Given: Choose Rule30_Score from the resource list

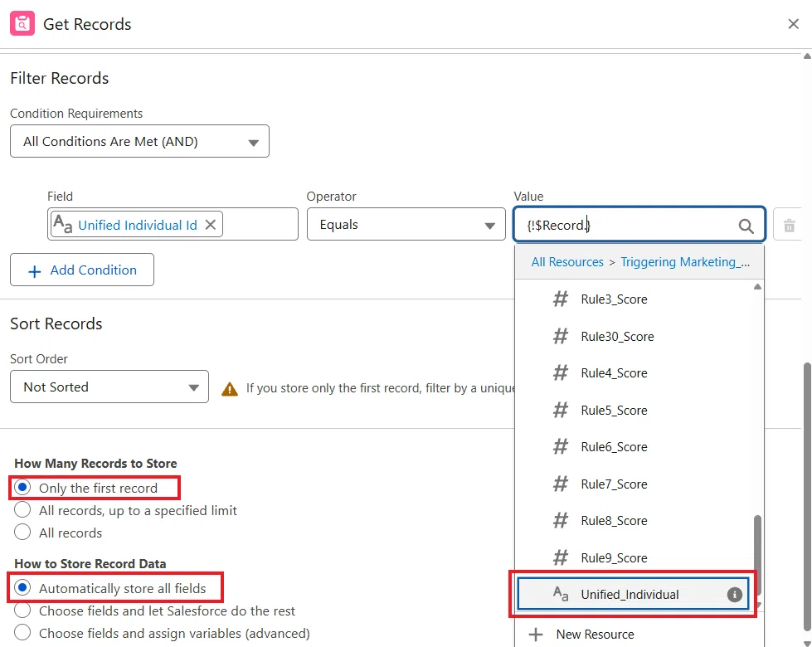Looking at the screenshot, I should 635,336.
